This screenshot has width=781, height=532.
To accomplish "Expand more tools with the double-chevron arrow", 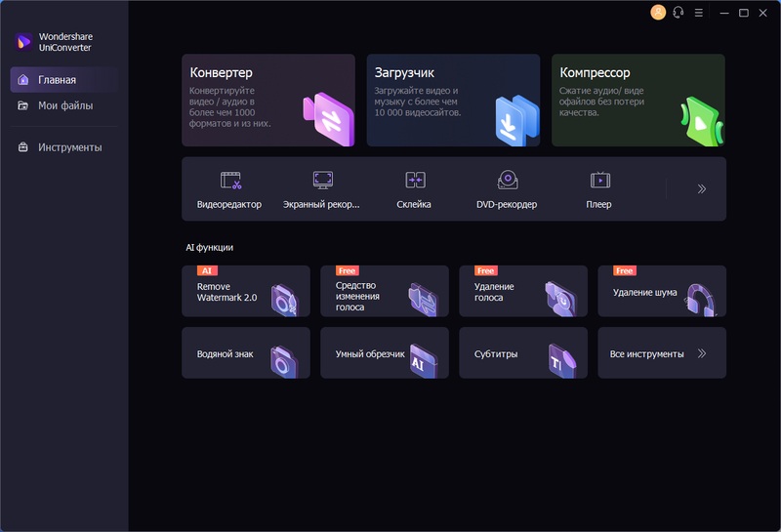I will pos(702,188).
